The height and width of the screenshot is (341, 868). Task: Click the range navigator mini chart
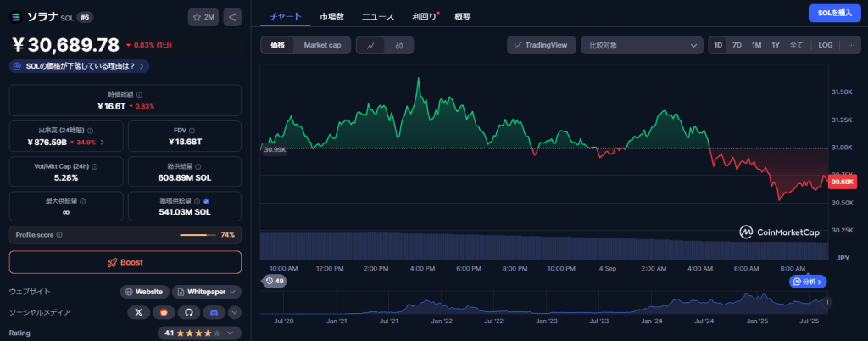click(545, 302)
